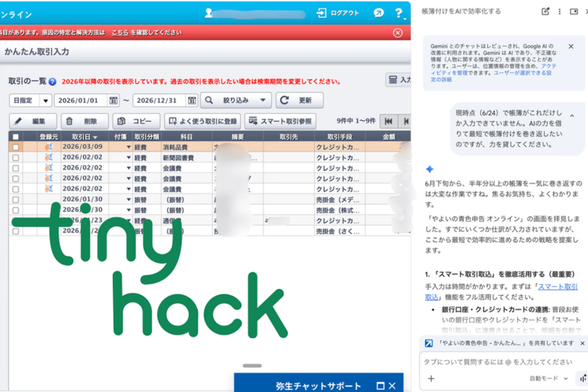Click the 登録元 column header
Viewport: 588px width, 392px height.
click(49, 137)
